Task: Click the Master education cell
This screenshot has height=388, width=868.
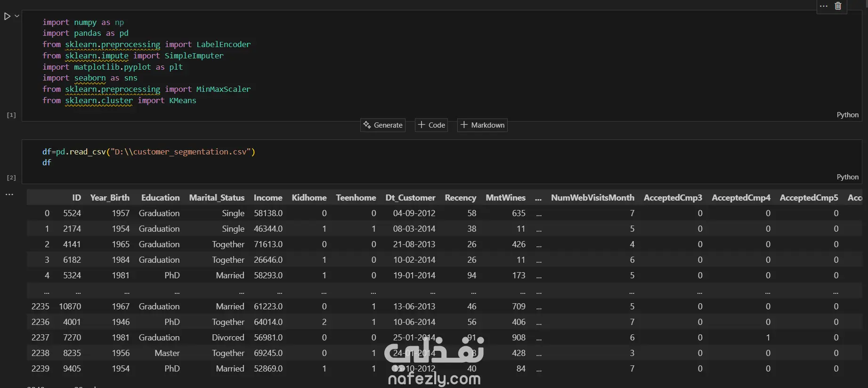Action: pos(167,353)
